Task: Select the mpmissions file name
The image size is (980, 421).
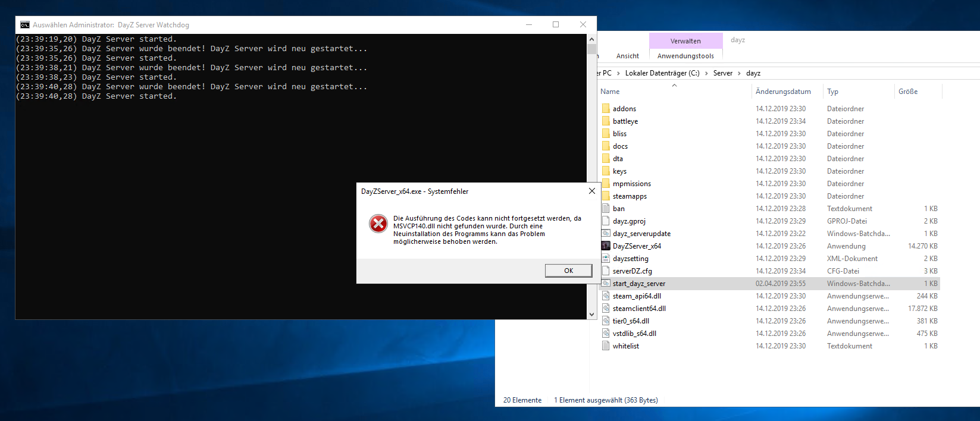Action: tap(632, 184)
